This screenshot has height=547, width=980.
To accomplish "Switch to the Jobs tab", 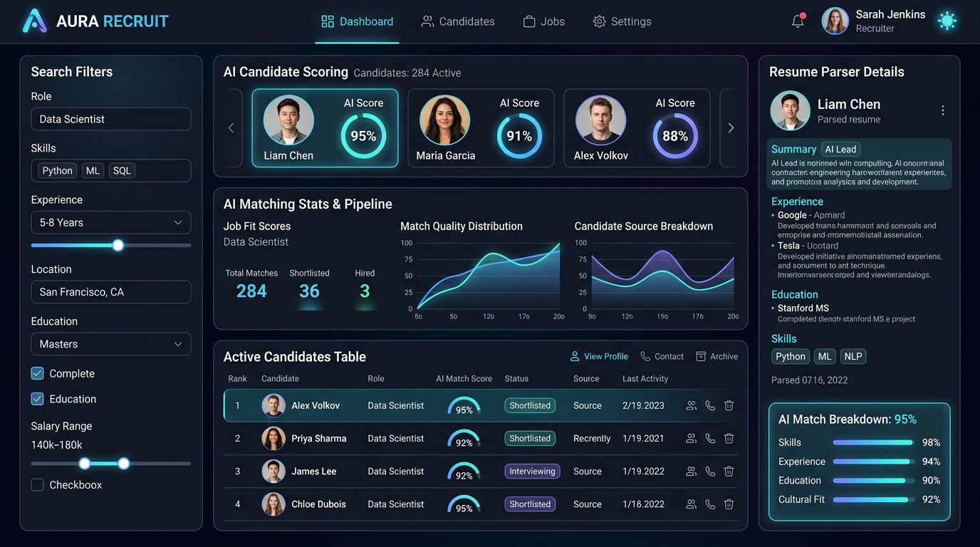I will pyautogui.click(x=544, y=21).
